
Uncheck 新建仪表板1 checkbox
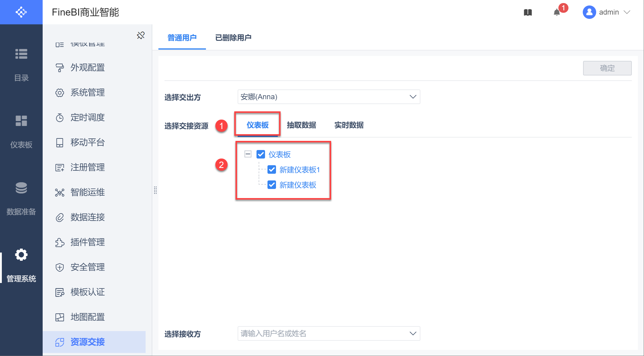pyautogui.click(x=272, y=169)
